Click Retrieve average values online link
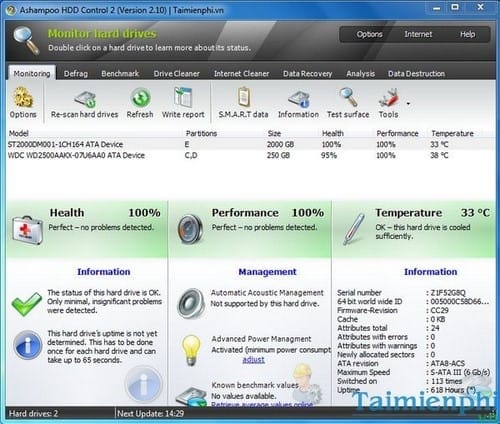 (x=262, y=404)
